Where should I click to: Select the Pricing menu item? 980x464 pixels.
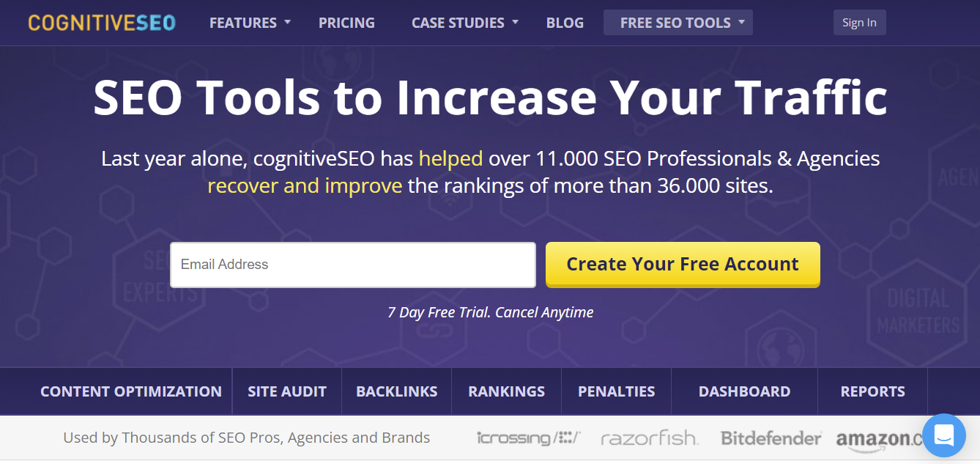pos(346,22)
